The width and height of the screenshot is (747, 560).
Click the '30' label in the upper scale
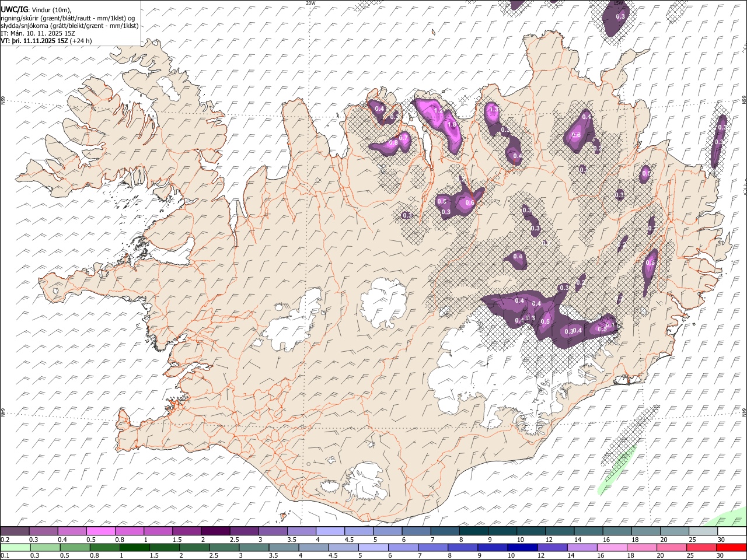click(721, 540)
